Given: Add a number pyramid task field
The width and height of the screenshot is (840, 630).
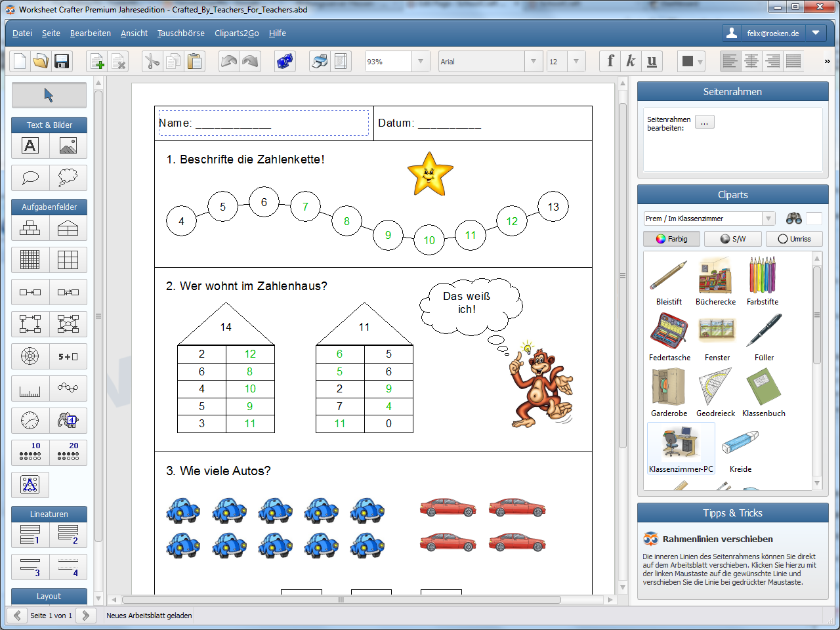Looking at the screenshot, I should 30,228.
